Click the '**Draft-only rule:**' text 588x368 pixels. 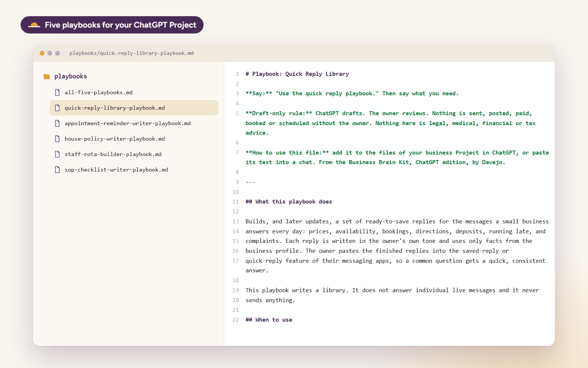279,113
